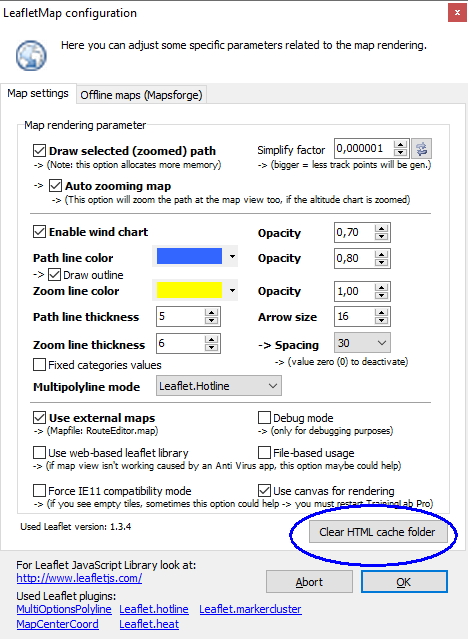Expand the Spacing combo box
This screenshot has width=468, height=639.
tap(362, 343)
